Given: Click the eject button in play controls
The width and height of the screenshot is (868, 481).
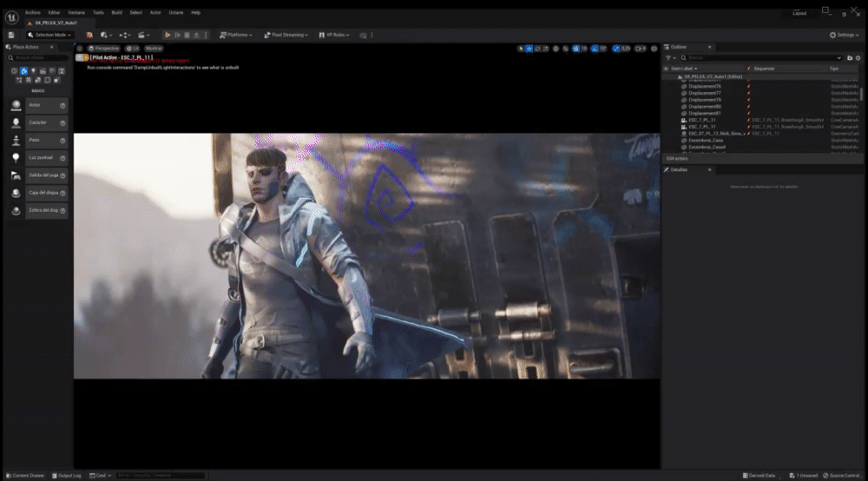Looking at the screenshot, I should tap(196, 35).
